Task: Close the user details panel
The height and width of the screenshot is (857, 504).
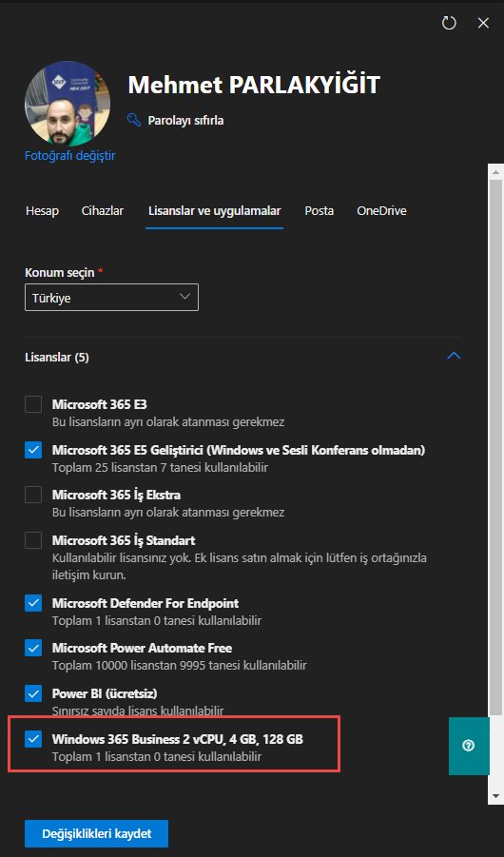Action: (x=483, y=23)
